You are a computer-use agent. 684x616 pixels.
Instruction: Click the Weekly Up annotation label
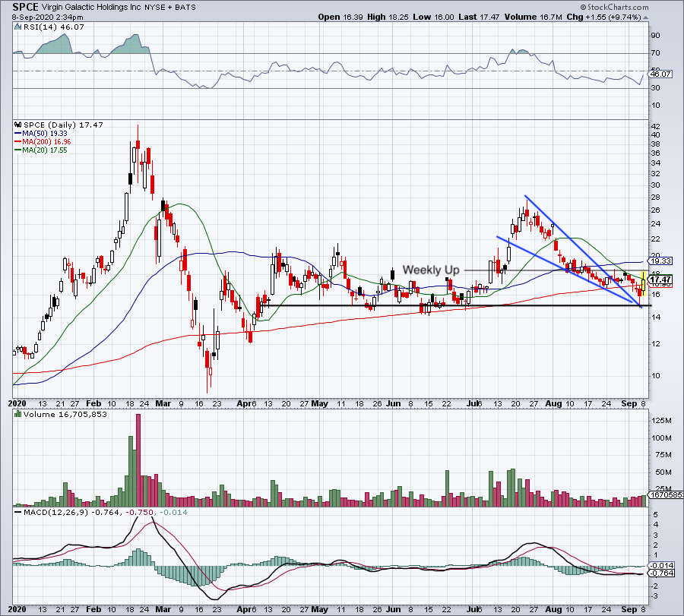(431, 270)
